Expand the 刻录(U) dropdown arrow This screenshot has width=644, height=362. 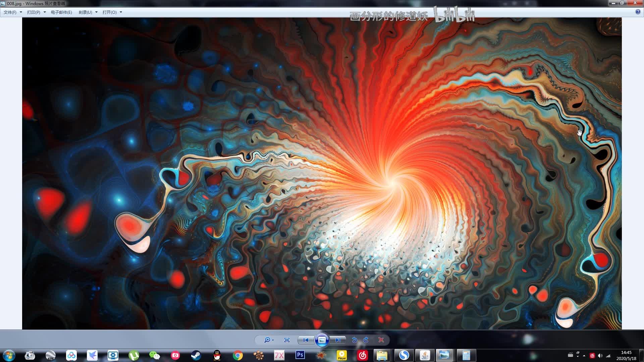pos(96,12)
